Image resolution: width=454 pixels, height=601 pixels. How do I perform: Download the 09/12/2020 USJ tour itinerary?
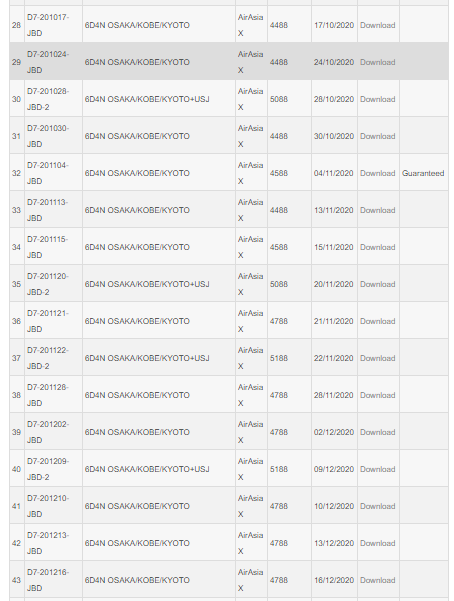377,469
